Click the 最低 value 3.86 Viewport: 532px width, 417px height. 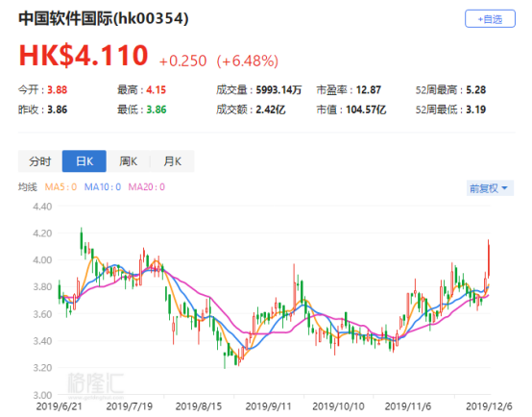pyautogui.click(x=157, y=110)
